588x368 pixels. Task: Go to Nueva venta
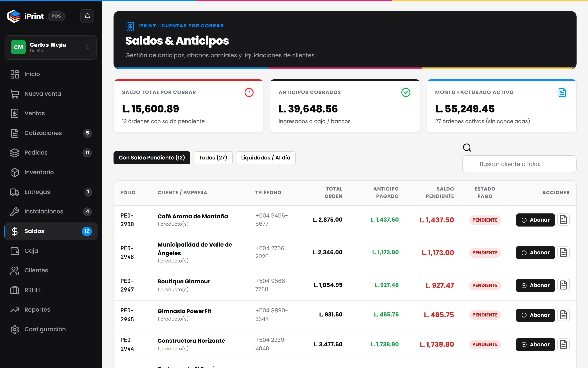tap(51, 94)
